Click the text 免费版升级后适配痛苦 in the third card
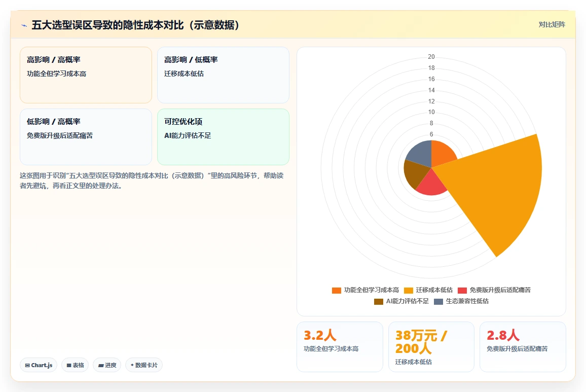The width and height of the screenshot is (586, 392). tap(60, 135)
